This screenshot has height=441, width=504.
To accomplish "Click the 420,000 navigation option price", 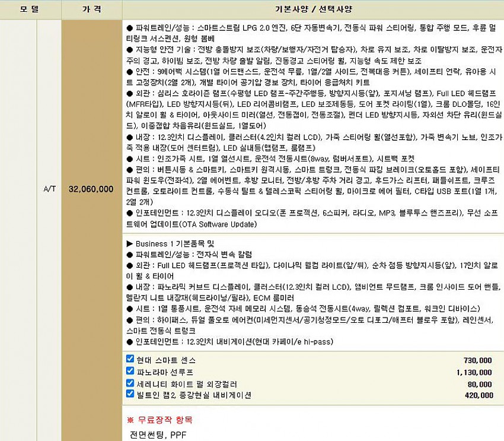I will click(x=477, y=395).
